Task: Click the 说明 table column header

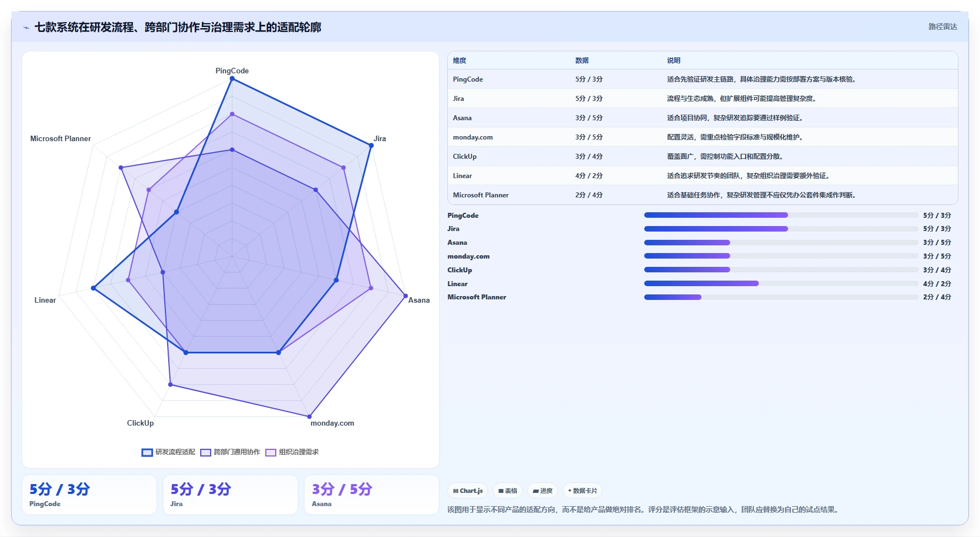Action: point(673,61)
